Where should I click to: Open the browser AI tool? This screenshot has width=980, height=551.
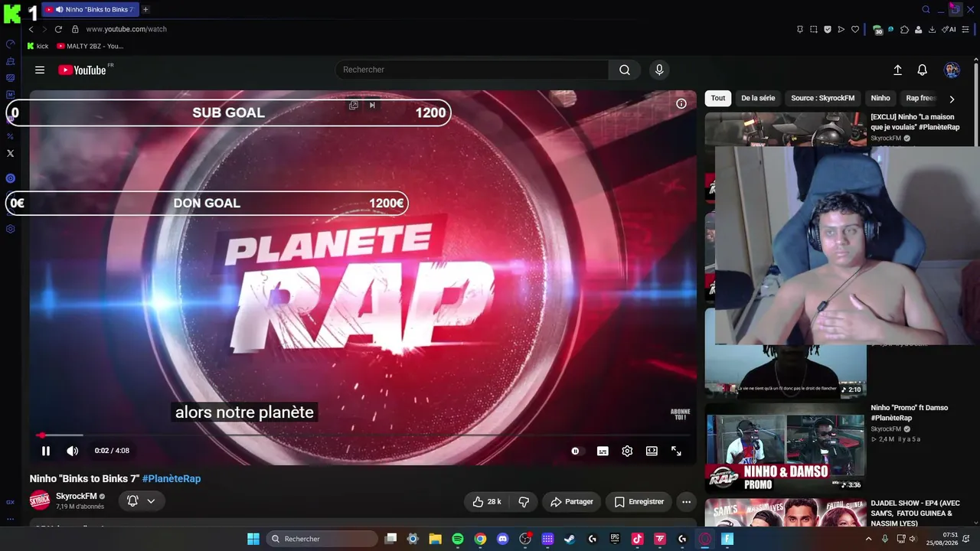tap(949, 29)
